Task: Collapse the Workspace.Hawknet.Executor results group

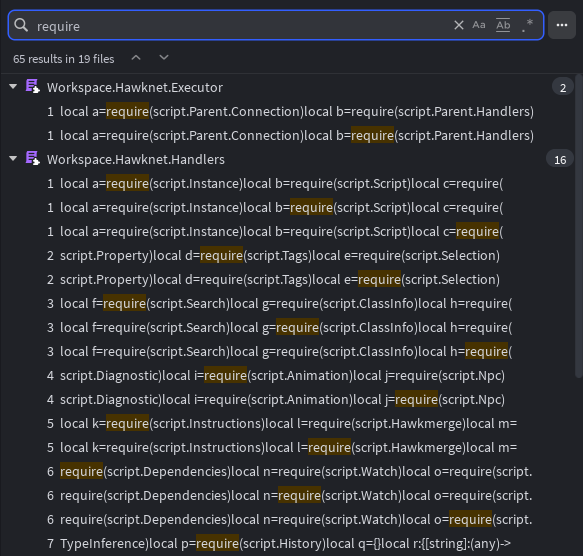Action: coord(13,87)
